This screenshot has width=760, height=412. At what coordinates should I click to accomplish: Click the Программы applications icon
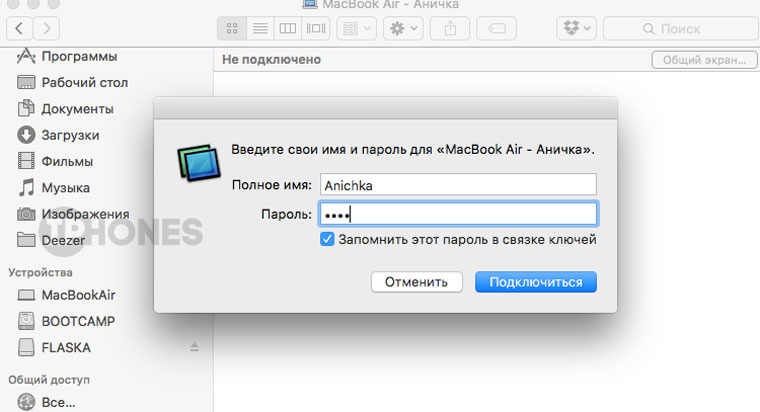[26, 56]
